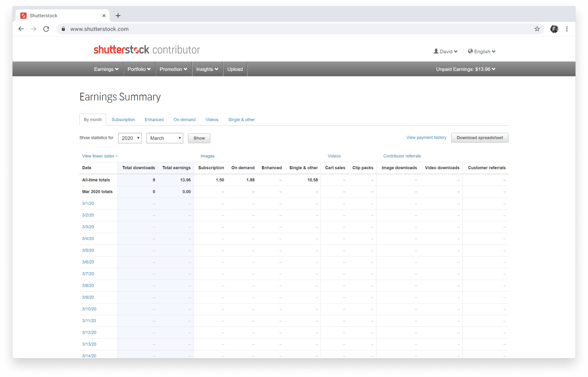Collapse with View fewer dates link
588x377 pixels.
point(100,156)
